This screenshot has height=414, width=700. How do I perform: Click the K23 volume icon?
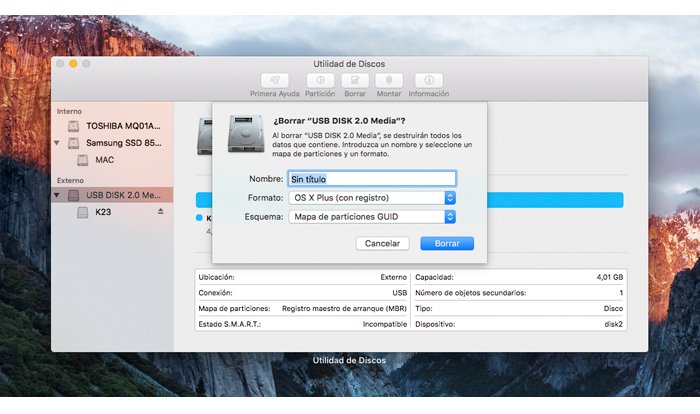[x=83, y=212]
